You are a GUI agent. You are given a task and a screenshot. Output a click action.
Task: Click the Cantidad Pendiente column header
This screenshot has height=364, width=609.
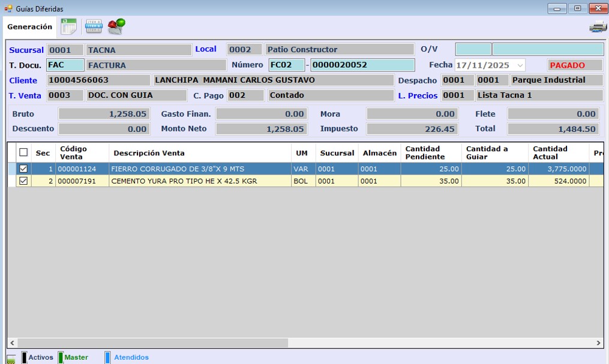coord(425,153)
